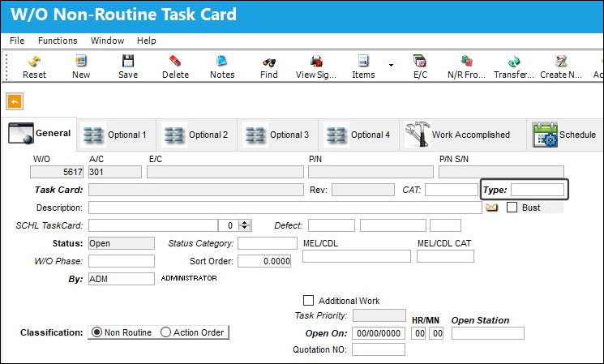Click the MEL/CDL input field

[357, 256]
